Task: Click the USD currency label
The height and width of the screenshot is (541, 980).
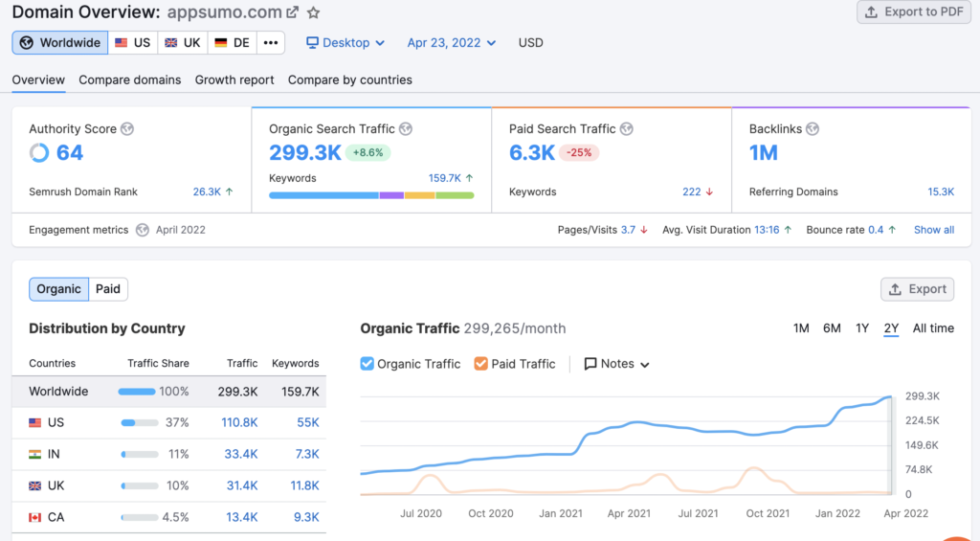Action: pyautogui.click(x=530, y=42)
